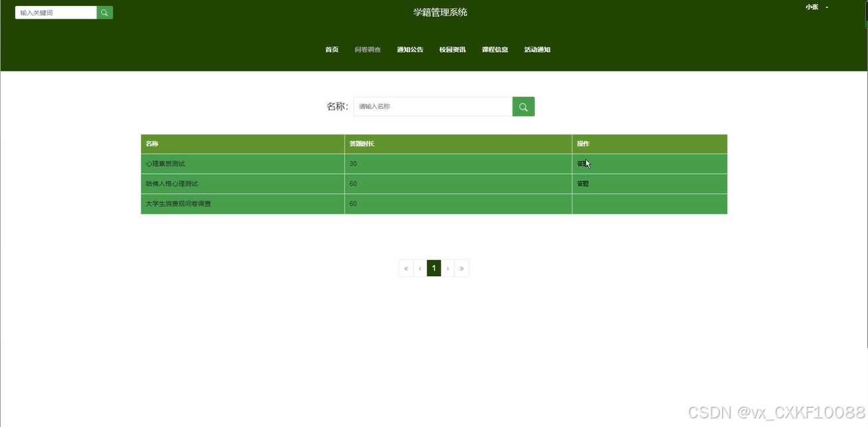Click the 60 duration in 大学生消费观问卷调查 row
868x427 pixels.
coord(458,204)
